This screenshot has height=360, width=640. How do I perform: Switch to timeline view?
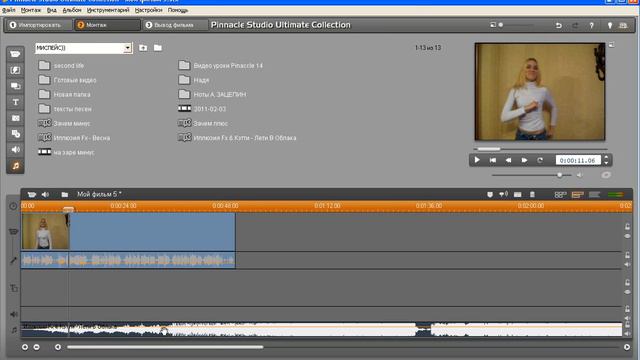click(x=577, y=195)
